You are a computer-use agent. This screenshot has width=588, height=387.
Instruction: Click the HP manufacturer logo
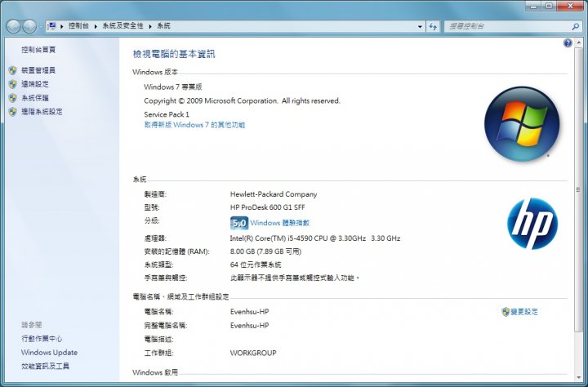point(532,224)
